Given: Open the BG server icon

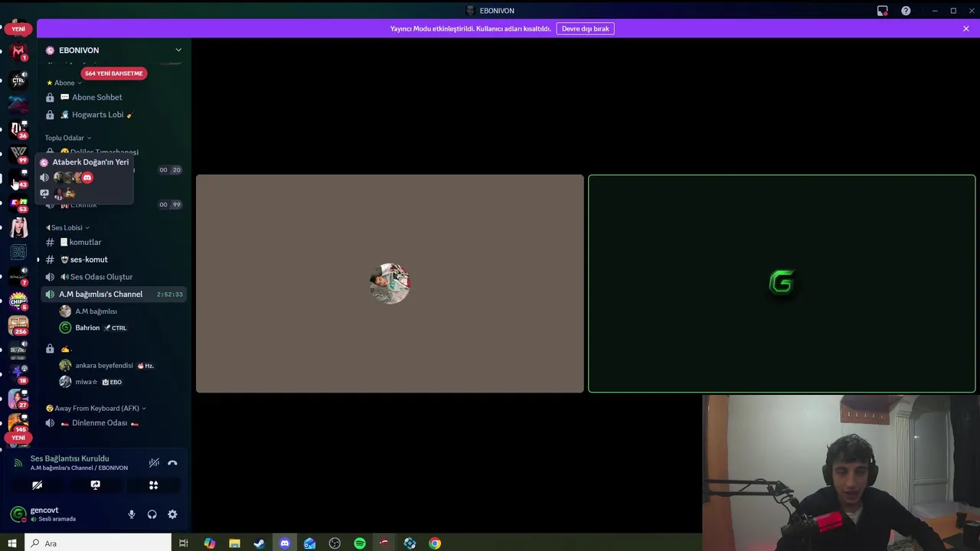Looking at the screenshot, I should point(18,252).
